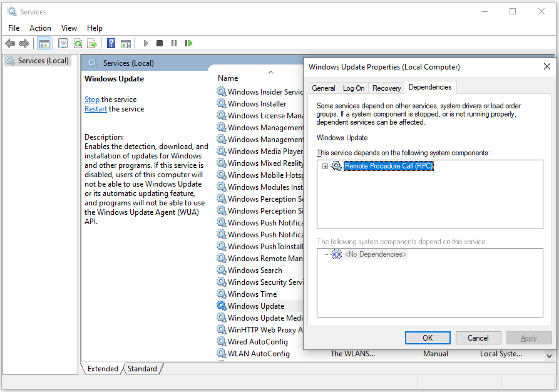This screenshot has width=559, height=392.
Task: Click the gear icon beside Windows Update row
Action: point(222,306)
